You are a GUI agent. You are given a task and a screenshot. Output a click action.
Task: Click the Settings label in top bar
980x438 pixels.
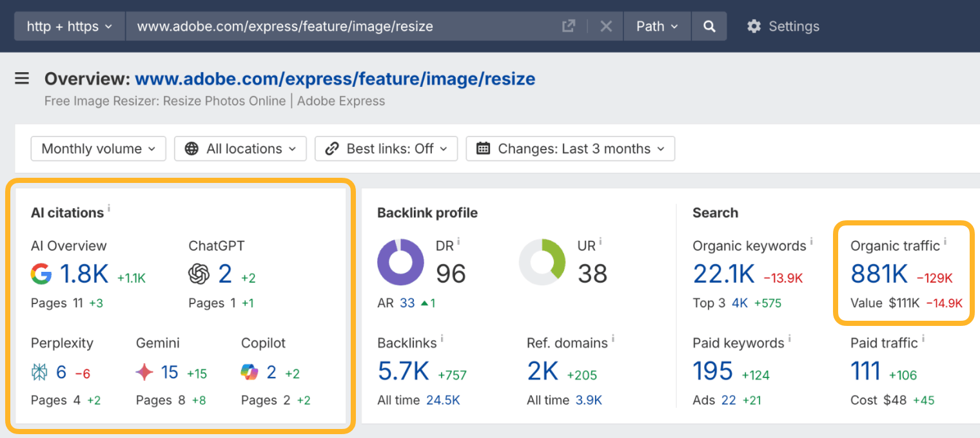tap(794, 26)
